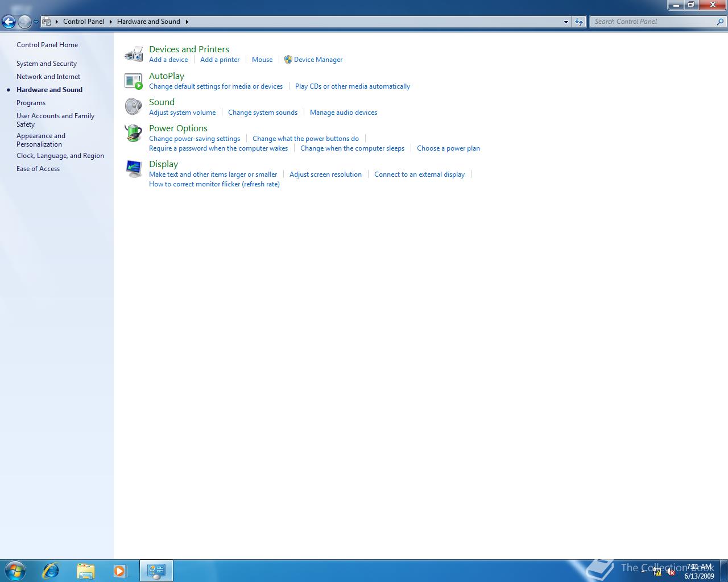Click the AutoPlay category icon
728x582 pixels.
click(134, 81)
